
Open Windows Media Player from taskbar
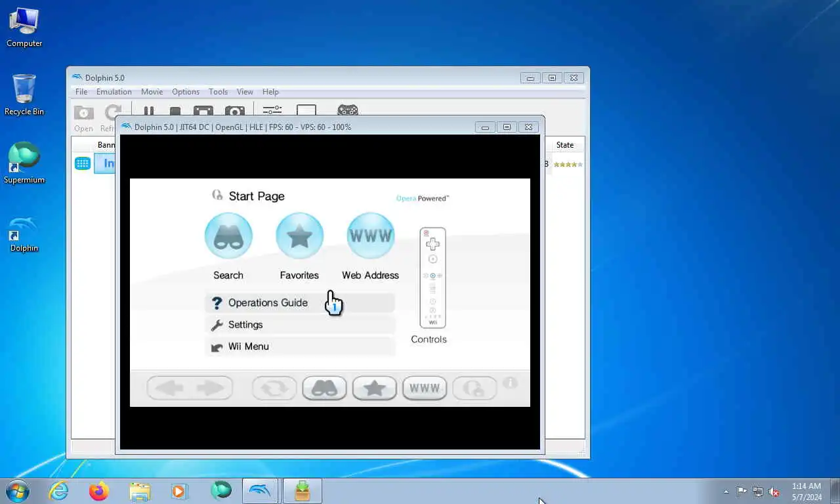tap(179, 491)
